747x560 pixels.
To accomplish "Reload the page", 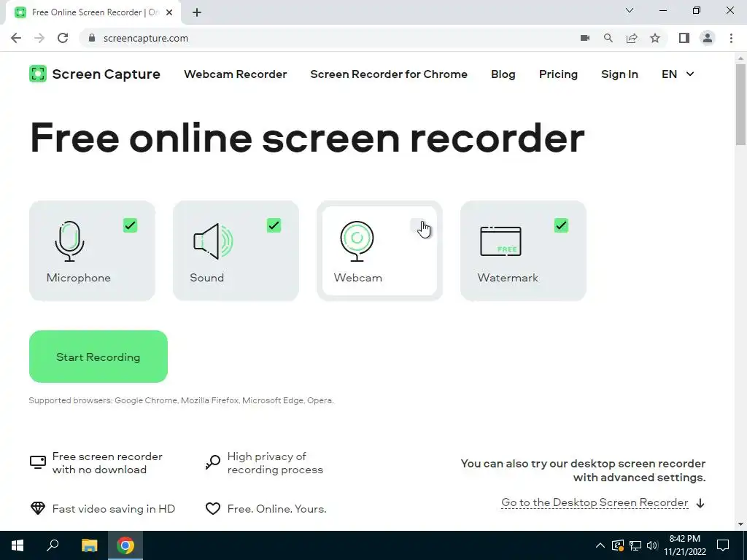I will pyautogui.click(x=63, y=38).
